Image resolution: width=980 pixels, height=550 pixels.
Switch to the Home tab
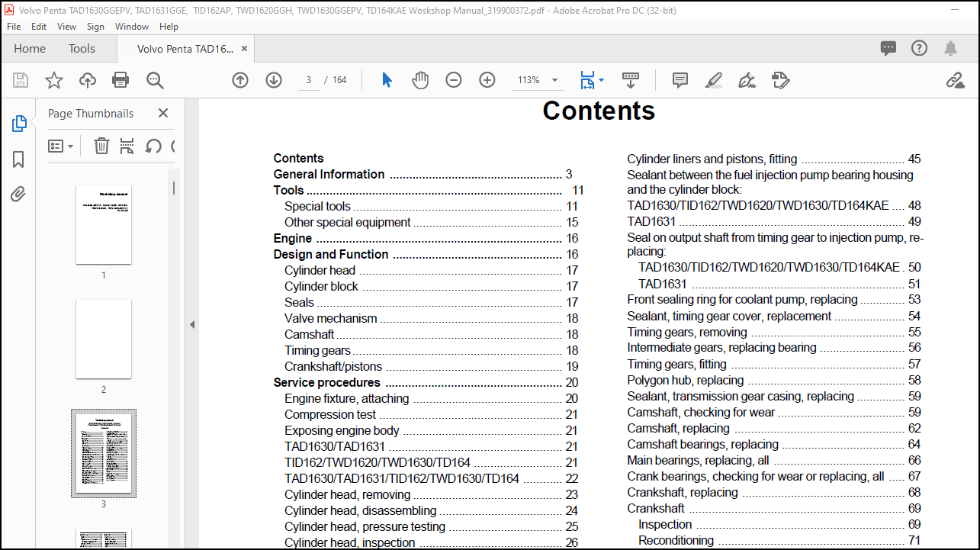[30, 48]
